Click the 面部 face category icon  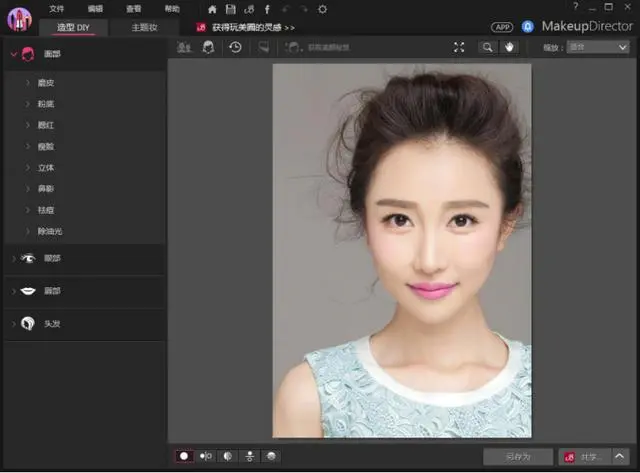click(x=28, y=54)
